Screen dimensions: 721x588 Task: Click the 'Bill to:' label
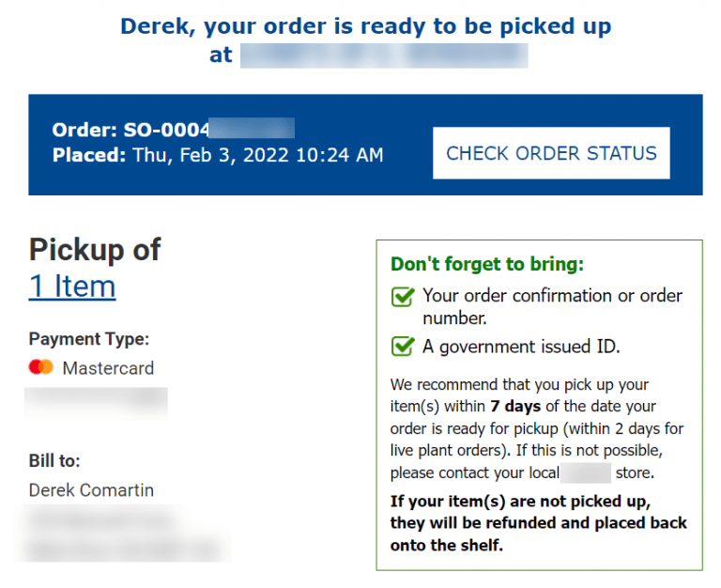[54, 460]
